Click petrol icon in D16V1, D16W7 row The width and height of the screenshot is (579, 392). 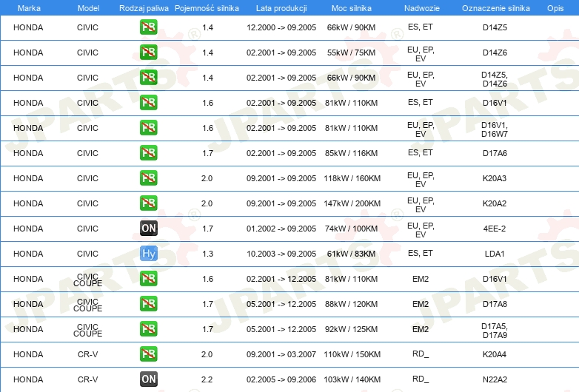click(x=148, y=128)
